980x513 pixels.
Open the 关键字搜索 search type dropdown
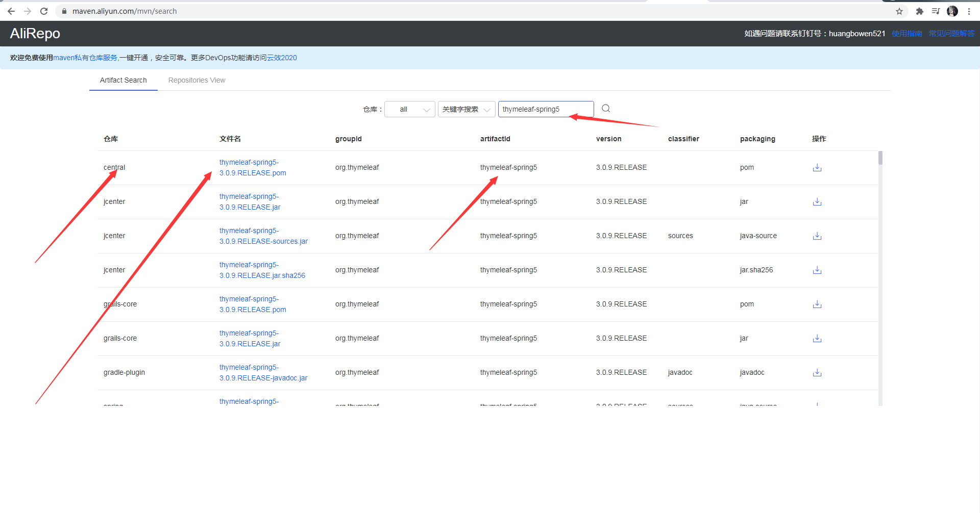(x=467, y=109)
